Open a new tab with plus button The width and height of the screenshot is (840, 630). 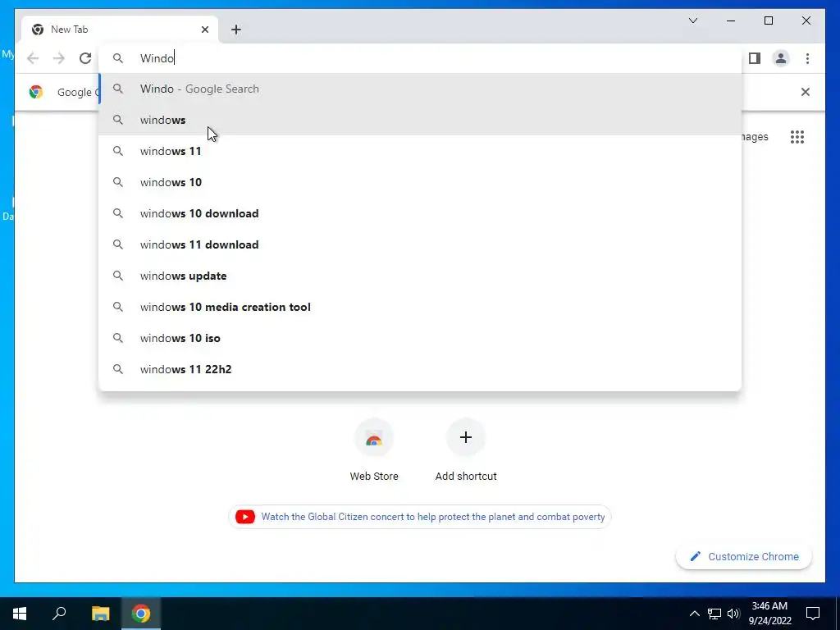point(236,30)
